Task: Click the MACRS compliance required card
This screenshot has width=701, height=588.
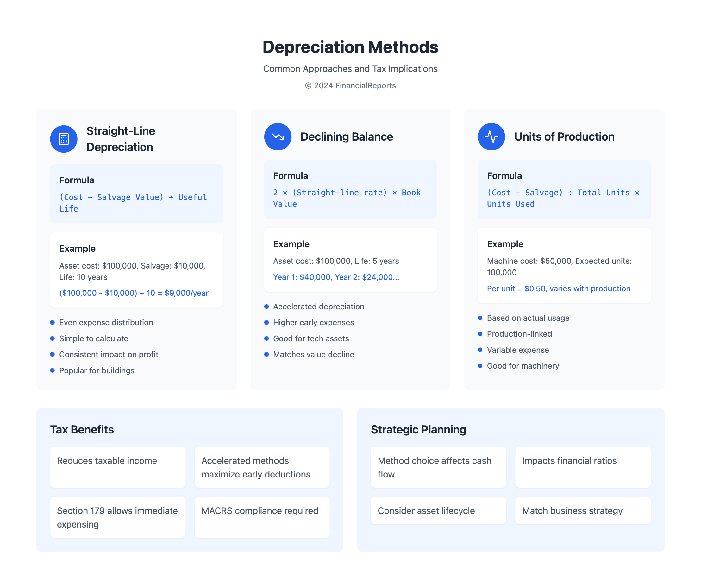Action: point(262,517)
